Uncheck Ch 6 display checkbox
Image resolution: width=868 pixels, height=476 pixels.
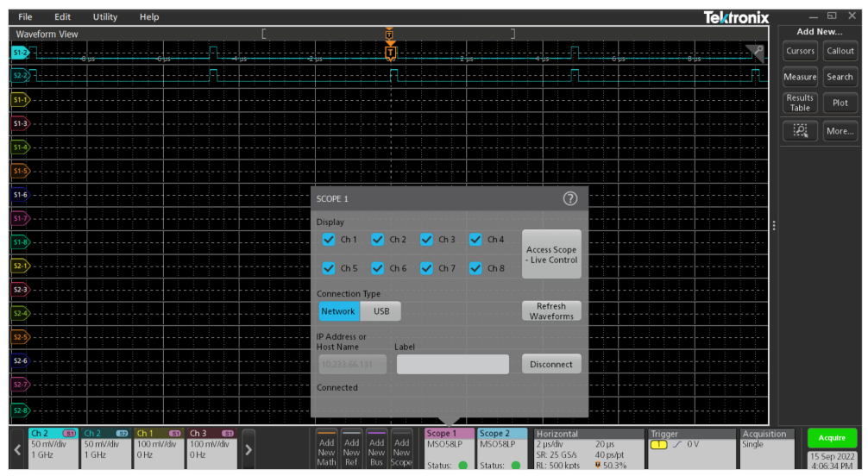click(x=378, y=268)
